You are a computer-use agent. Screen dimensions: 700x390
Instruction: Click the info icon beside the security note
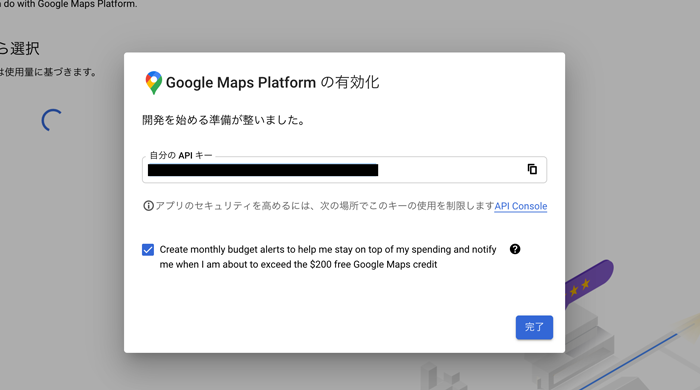(148, 206)
